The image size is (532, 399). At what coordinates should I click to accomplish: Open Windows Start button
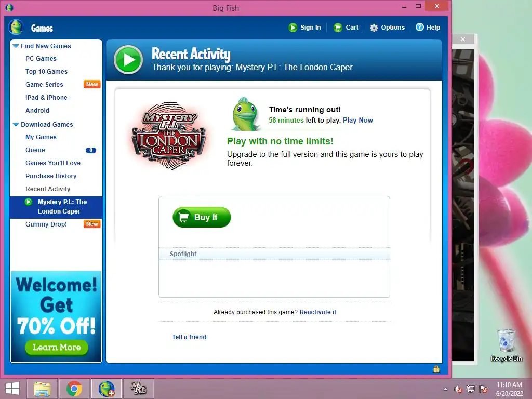point(12,389)
